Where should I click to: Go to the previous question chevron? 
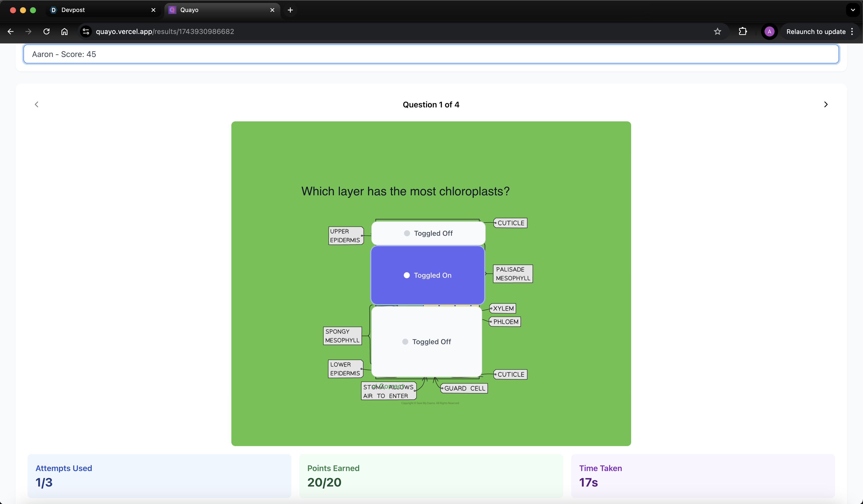[37, 104]
